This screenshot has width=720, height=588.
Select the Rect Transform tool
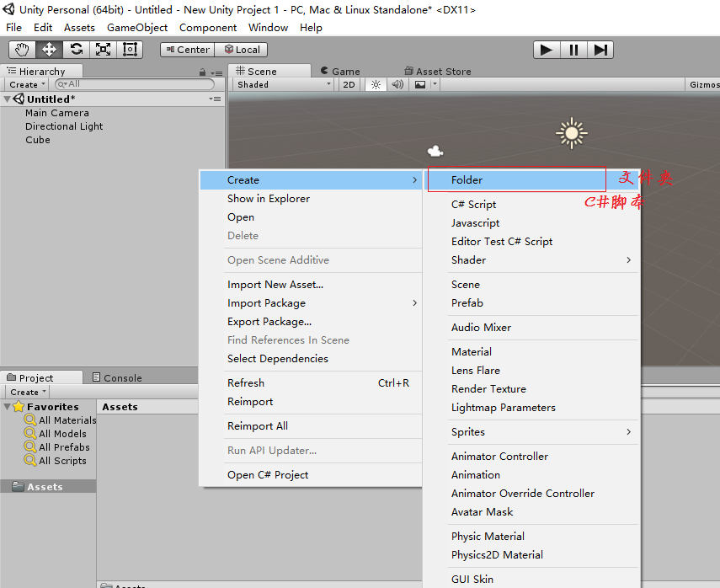[x=130, y=50]
